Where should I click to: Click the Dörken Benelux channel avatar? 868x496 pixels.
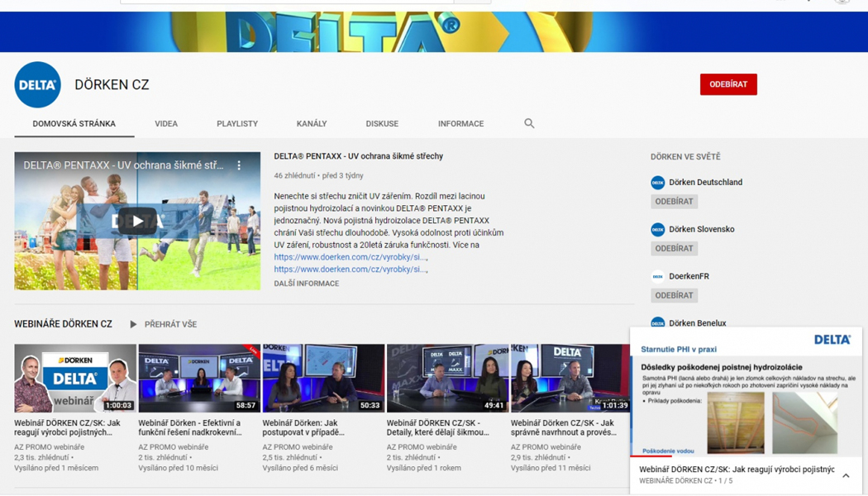click(658, 322)
